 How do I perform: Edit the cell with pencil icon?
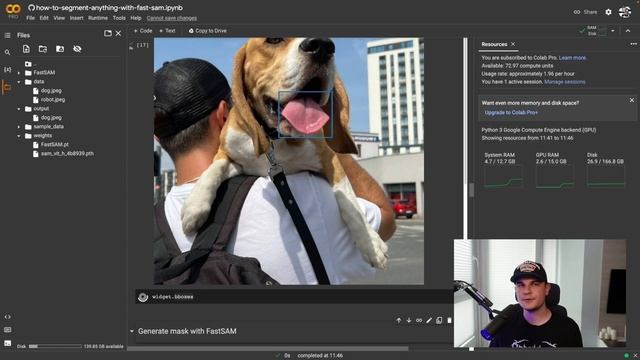pos(429,320)
